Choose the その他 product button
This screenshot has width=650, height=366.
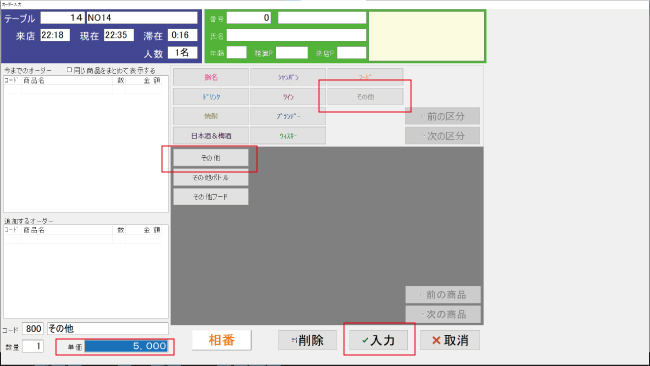pyautogui.click(x=211, y=158)
